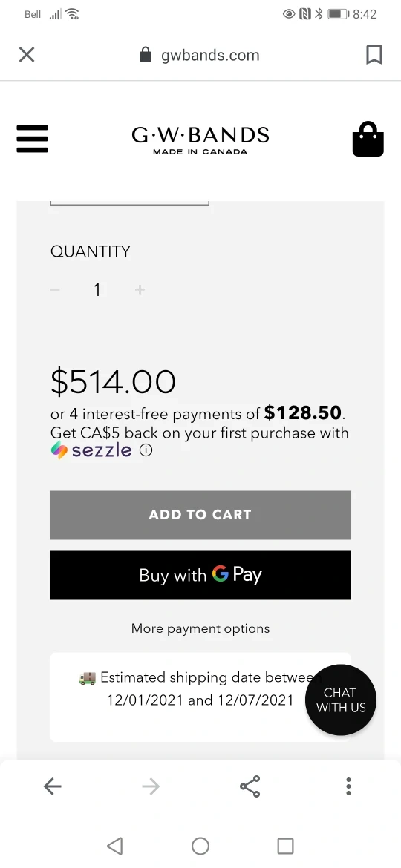Increase quantity with plus button
Screen dimensions: 401x868
[x=140, y=289]
